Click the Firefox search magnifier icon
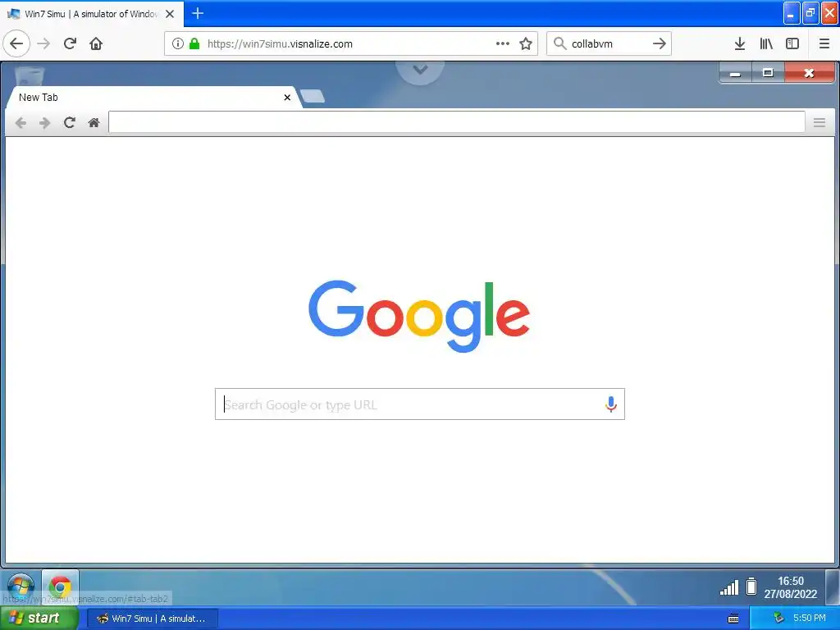This screenshot has width=840, height=630. tap(559, 43)
